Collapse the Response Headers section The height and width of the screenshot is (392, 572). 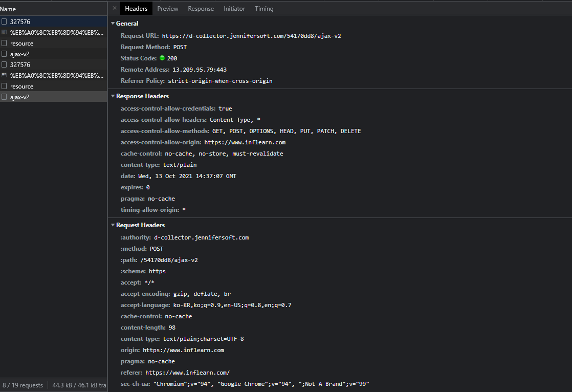(x=113, y=96)
